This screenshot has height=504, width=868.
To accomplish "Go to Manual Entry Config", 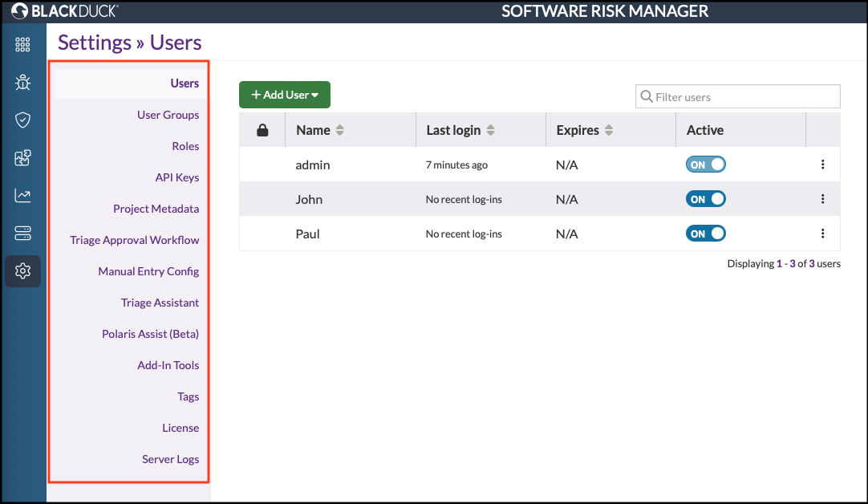I will pyautogui.click(x=148, y=271).
